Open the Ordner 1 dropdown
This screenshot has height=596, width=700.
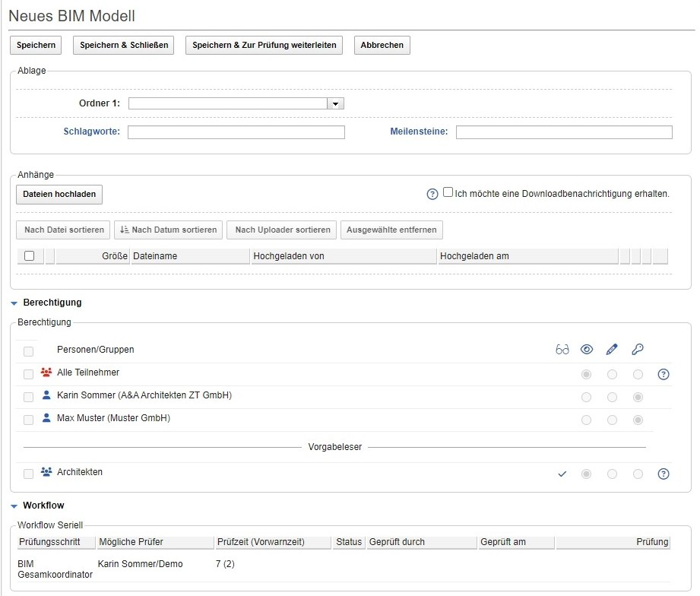click(336, 103)
